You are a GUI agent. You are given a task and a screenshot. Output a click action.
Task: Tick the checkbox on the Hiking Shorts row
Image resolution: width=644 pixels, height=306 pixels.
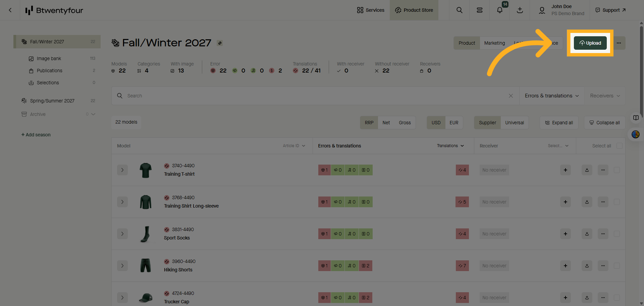(x=616, y=266)
